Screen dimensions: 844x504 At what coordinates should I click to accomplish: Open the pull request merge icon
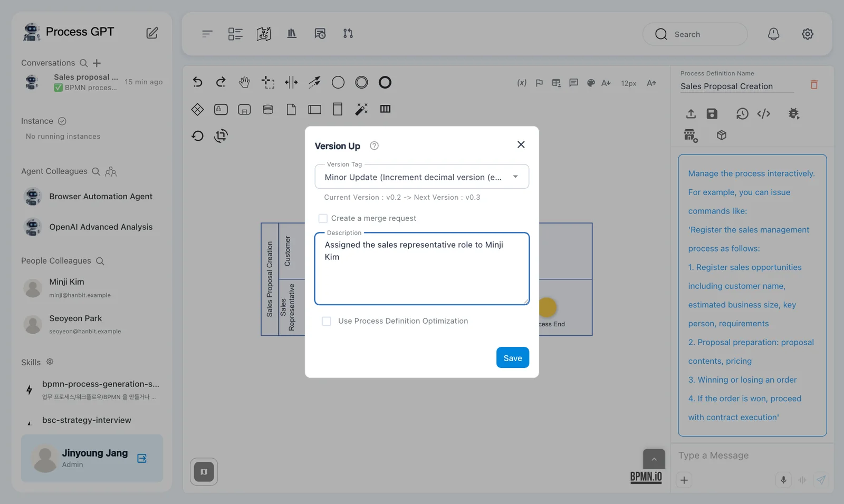pos(348,34)
